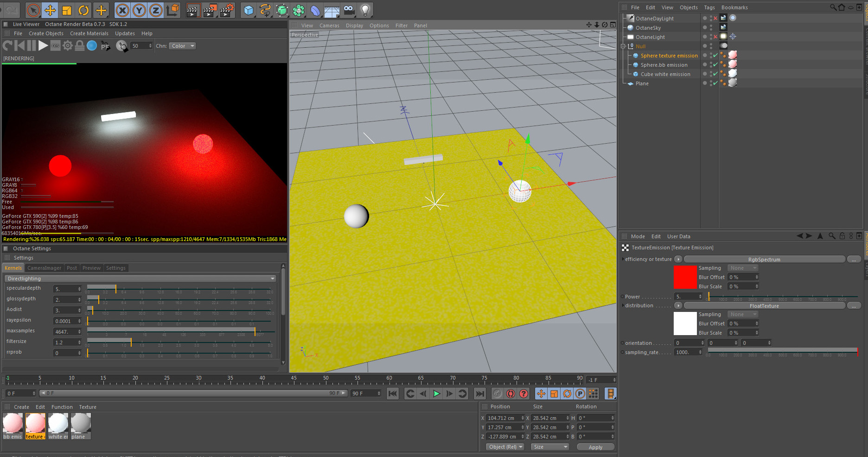Click the Position X value field
This screenshot has width=868, height=457.
[505, 418]
